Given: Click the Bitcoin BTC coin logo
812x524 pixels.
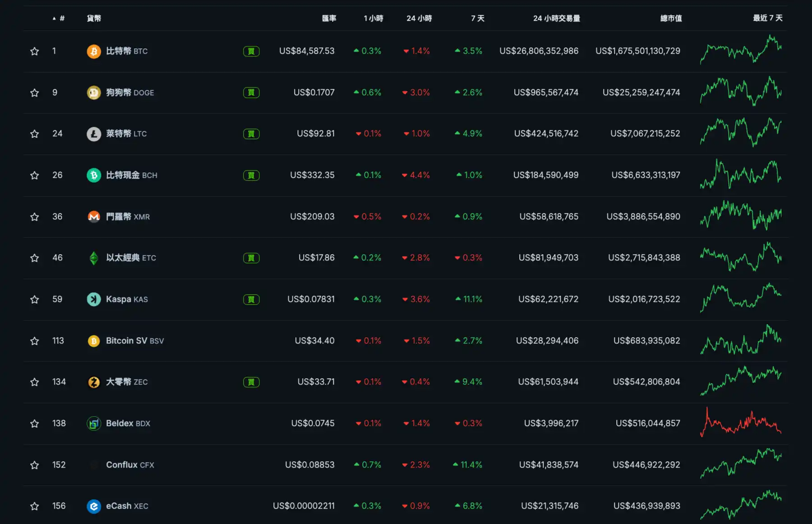Looking at the screenshot, I should pos(93,51).
